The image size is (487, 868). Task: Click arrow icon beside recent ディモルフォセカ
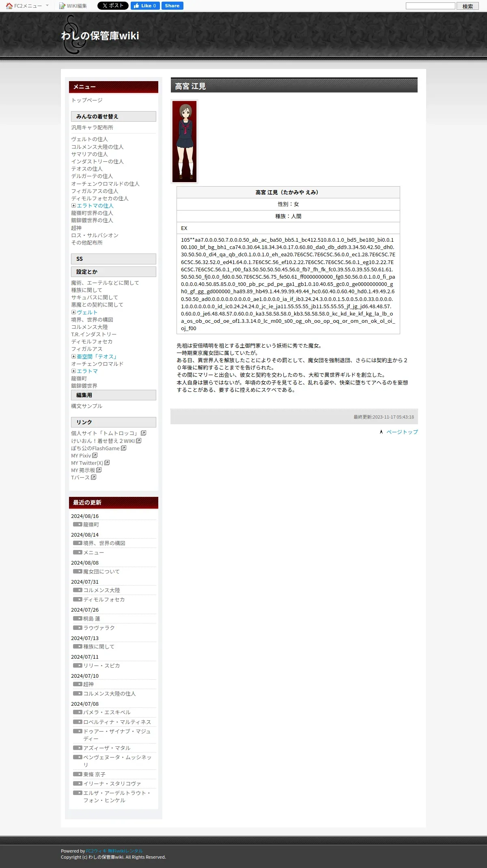(78, 599)
